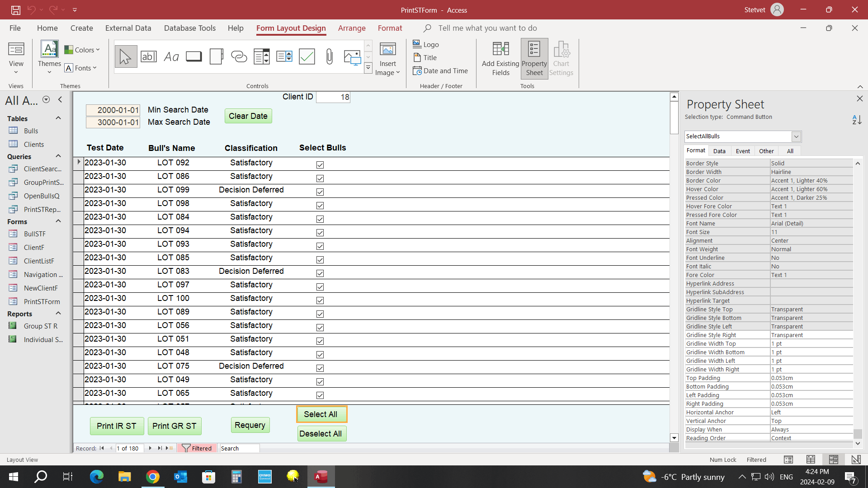
Task: Pick the Check Box control tool
Action: [x=307, y=56]
